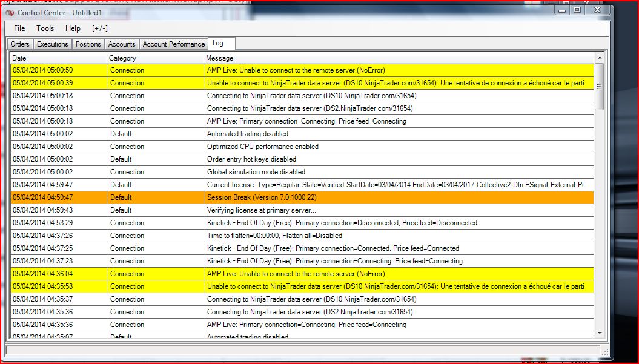
Task: Switch to the Orders tab
Action: [x=20, y=44]
